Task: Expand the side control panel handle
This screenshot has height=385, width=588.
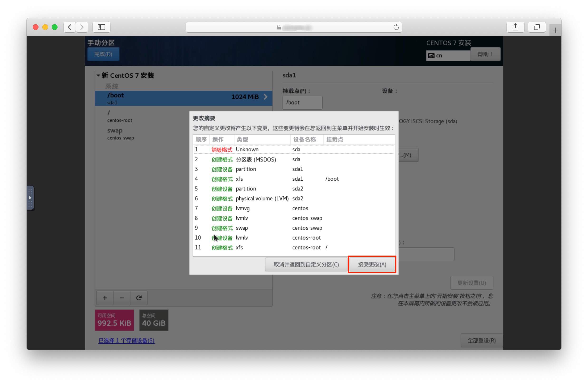Action: (x=30, y=198)
